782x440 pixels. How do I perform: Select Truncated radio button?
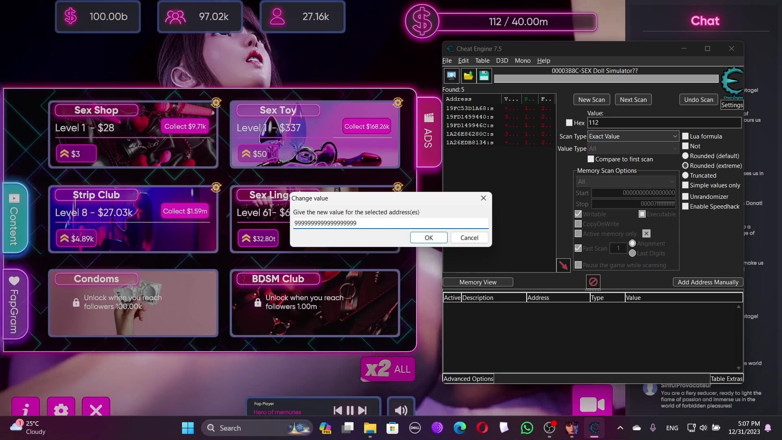(685, 176)
